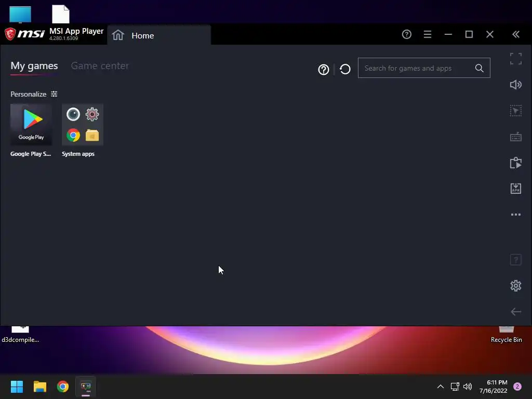Viewport: 532px width, 399px height.
Task: Open File Explorer from the taskbar
Action: tap(39, 387)
